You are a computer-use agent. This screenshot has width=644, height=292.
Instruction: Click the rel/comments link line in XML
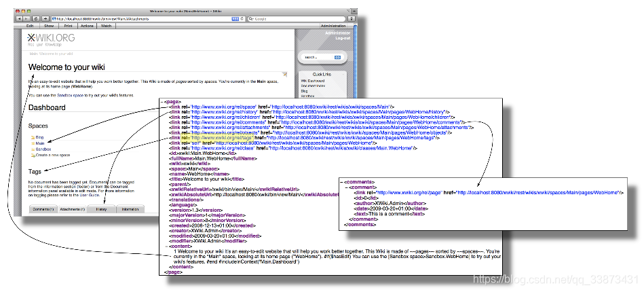[317, 122]
